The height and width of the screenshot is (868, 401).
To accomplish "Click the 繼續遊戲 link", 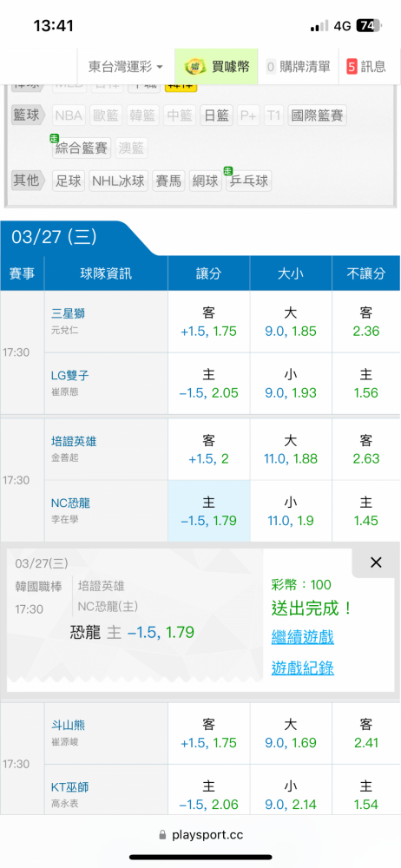I will (x=302, y=637).
